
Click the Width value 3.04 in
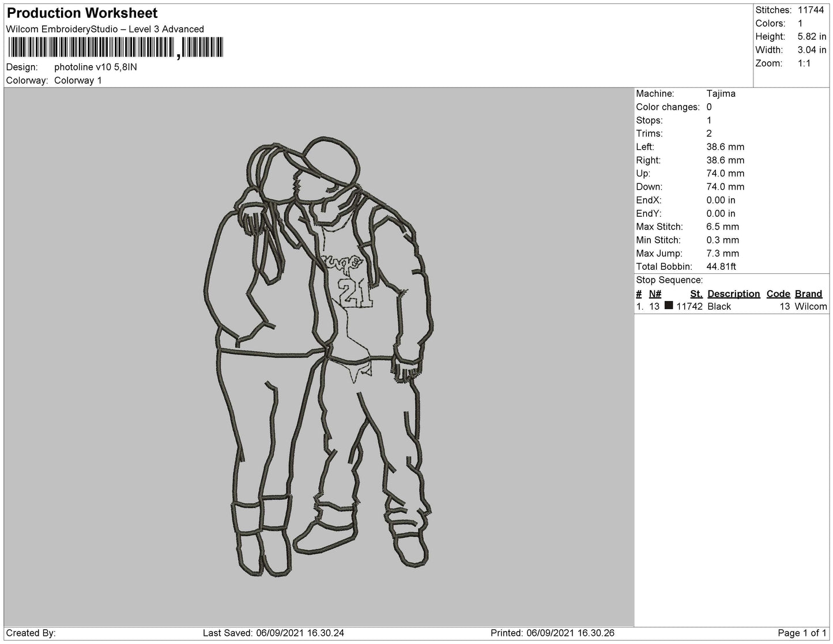[812, 50]
